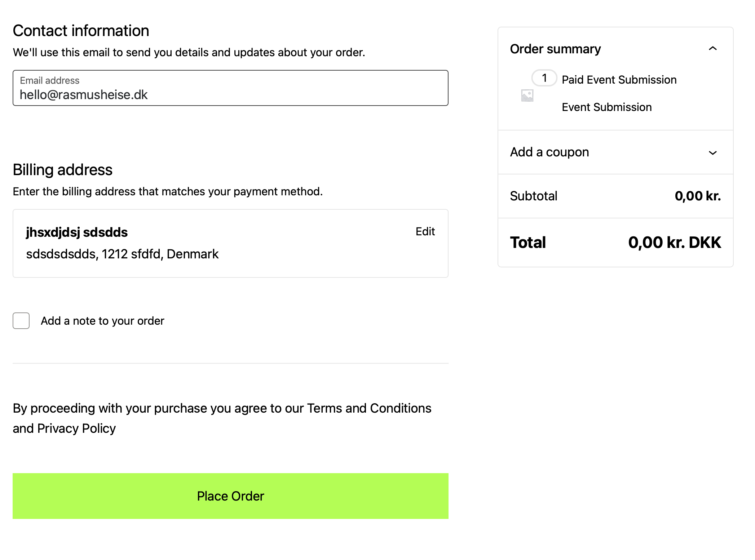Edit the billing address
This screenshot has height=560, width=755.
pyautogui.click(x=425, y=231)
